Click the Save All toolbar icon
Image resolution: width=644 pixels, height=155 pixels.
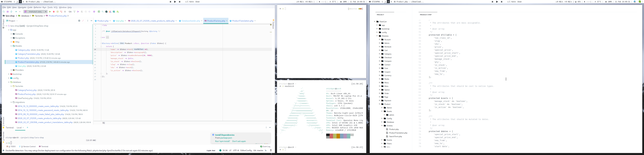[x=7, y=12]
